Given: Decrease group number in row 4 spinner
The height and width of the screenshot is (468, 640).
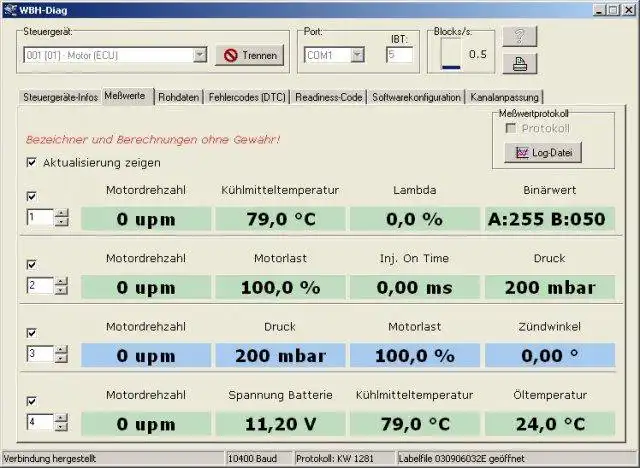Looking at the screenshot, I should pyautogui.click(x=62, y=426).
